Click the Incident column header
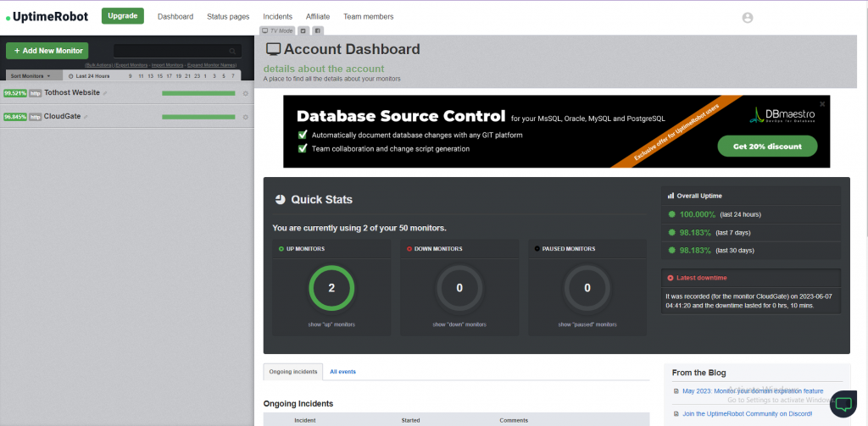The height and width of the screenshot is (426, 868). 305,420
